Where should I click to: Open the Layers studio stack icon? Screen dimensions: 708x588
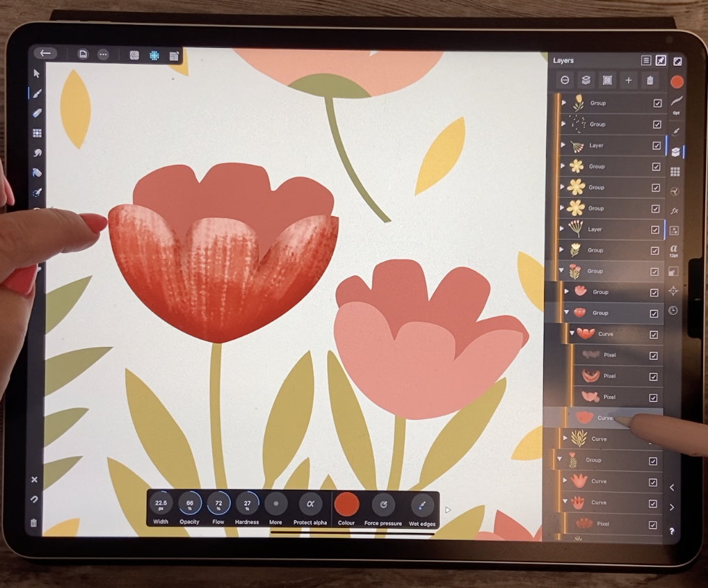675,152
